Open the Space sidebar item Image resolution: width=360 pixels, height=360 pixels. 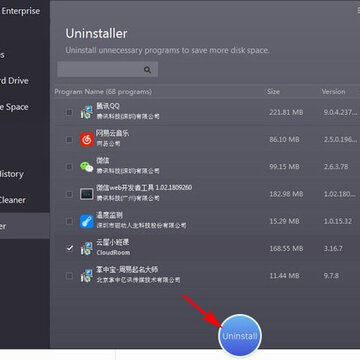(14, 107)
